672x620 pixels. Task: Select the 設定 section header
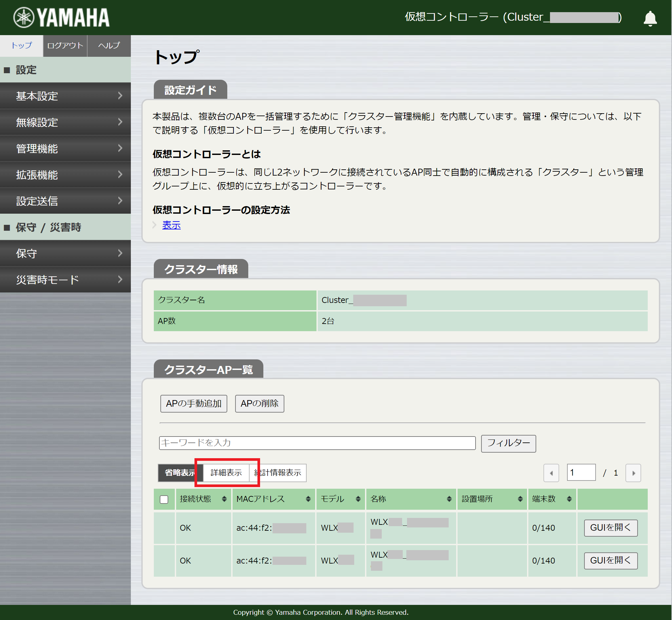[x=65, y=70]
